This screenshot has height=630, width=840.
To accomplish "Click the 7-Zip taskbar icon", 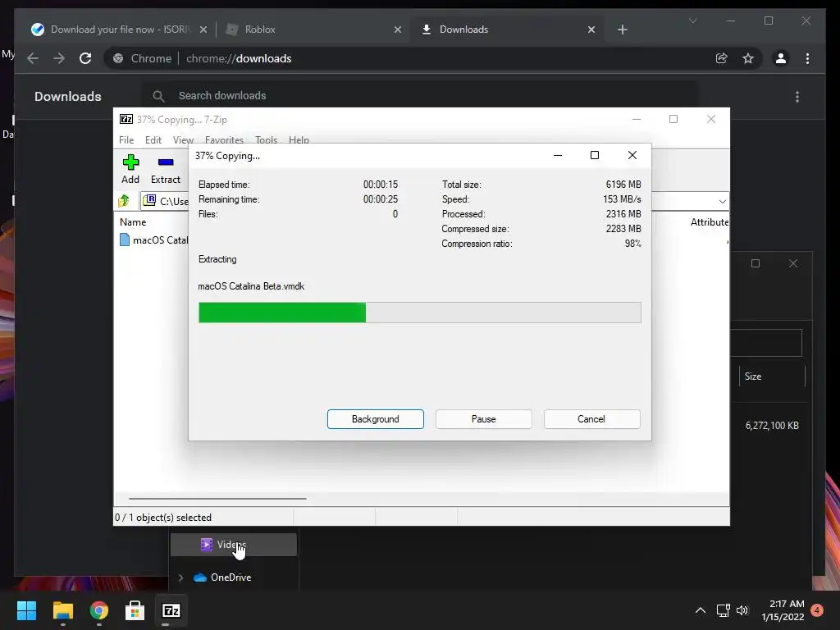I will (x=171, y=610).
